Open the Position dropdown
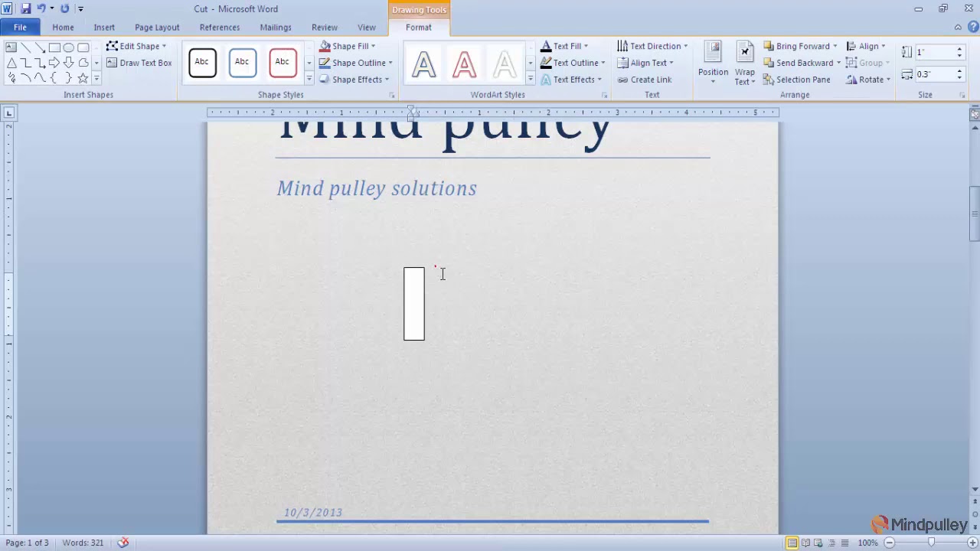This screenshot has height=551, width=980. pyautogui.click(x=713, y=63)
